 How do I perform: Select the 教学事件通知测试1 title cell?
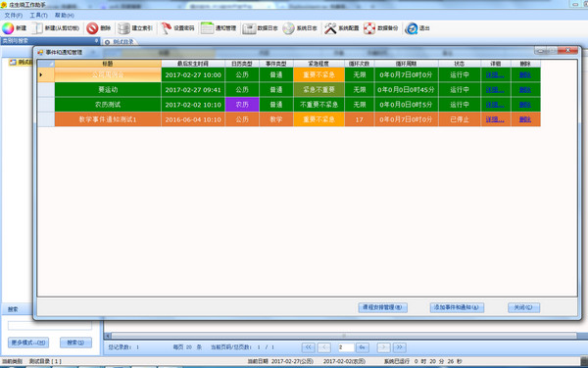108,119
